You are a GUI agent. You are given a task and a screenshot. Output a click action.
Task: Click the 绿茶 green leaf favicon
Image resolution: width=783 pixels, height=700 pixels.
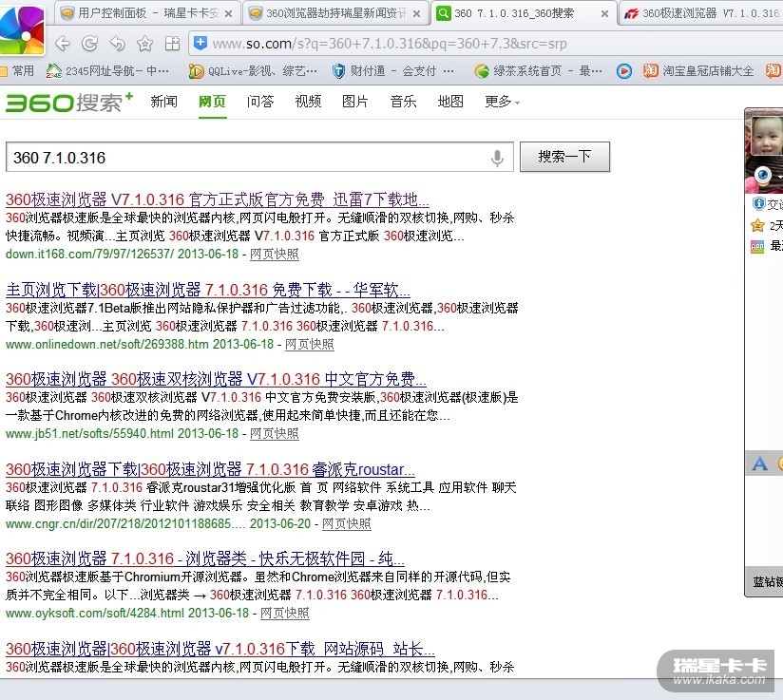pos(482,71)
